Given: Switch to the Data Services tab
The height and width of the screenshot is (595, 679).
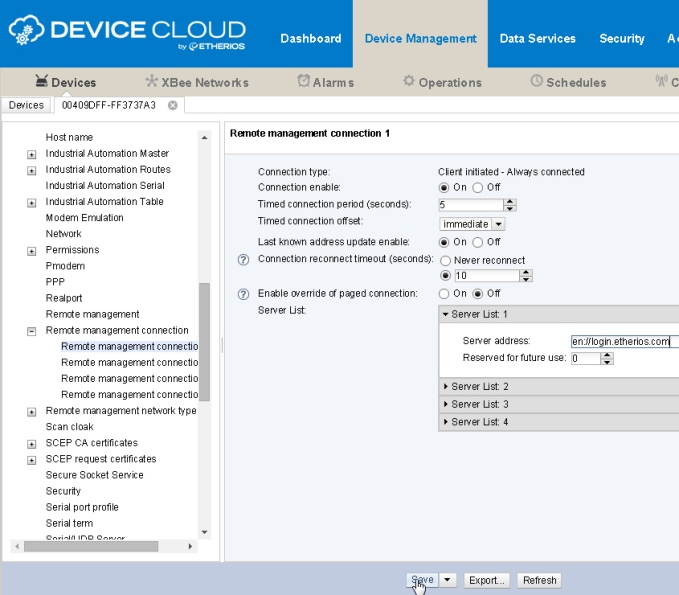Looking at the screenshot, I should [x=537, y=39].
